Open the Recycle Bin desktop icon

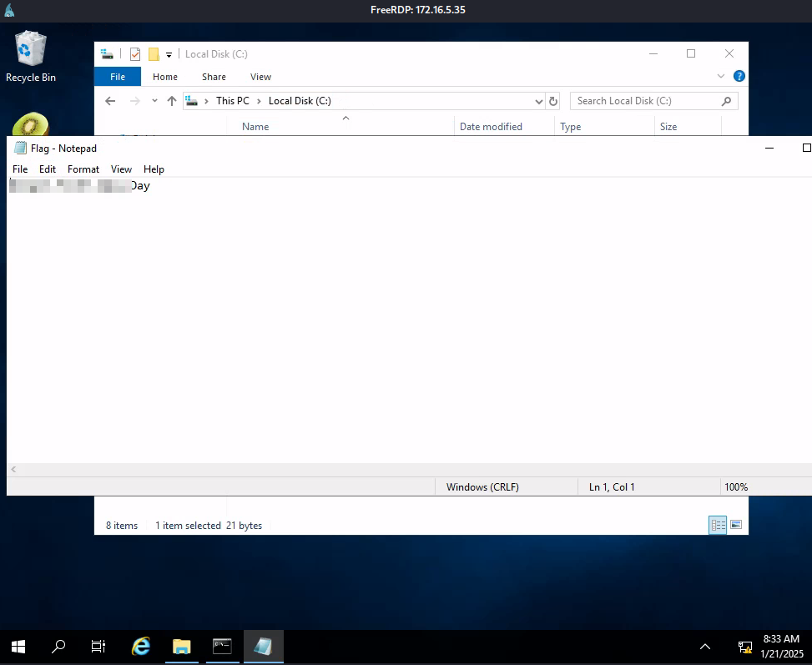(x=31, y=57)
